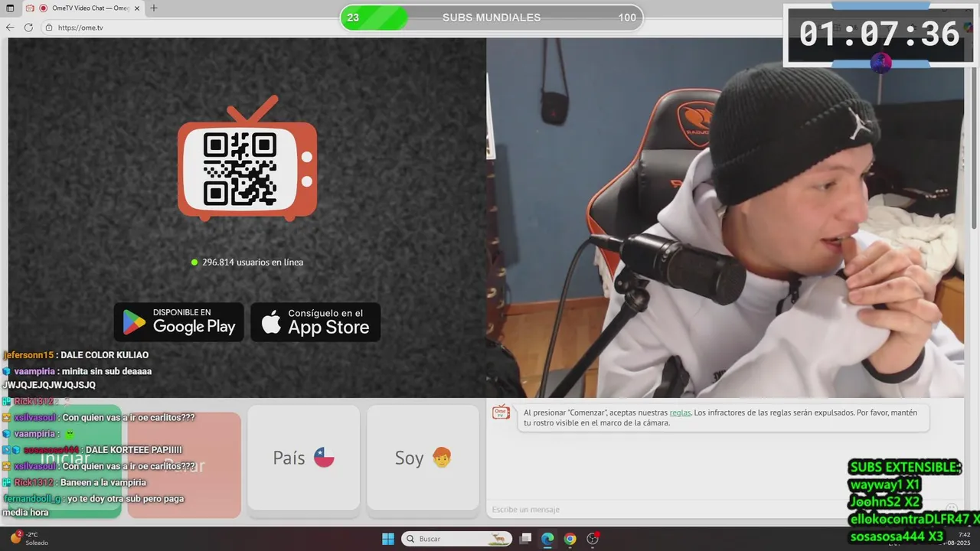Open the Soy gender selector
Screen dimensions: 980x551
[x=423, y=458]
